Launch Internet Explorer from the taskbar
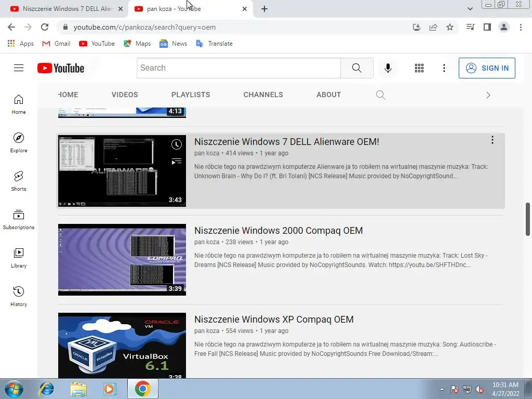The height and width of the screenshot is (399, 532). point(46,389)
